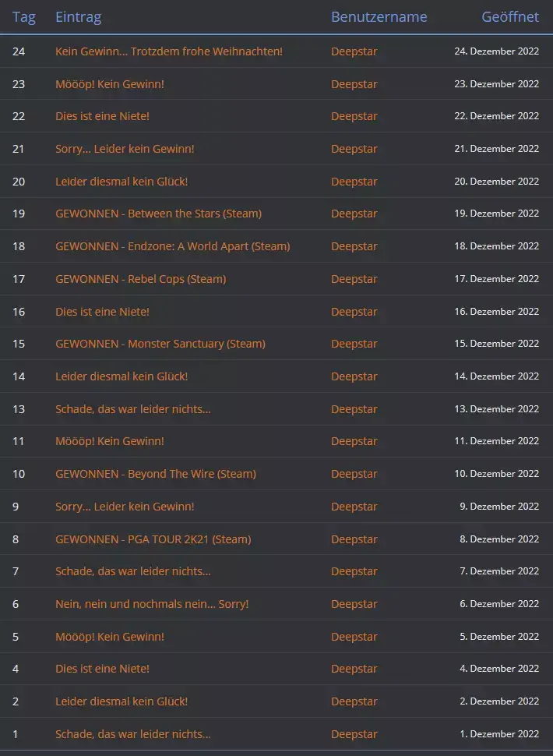
Task: Sort by Eintrag column header
Action: coord(79,17)
